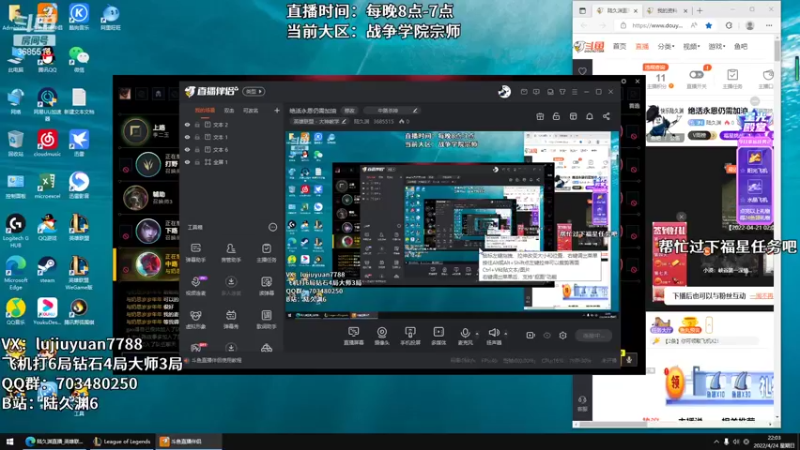Hide the 全屏 1 layer
Viewport: 800px width, 450px height.
pos(187,162)
